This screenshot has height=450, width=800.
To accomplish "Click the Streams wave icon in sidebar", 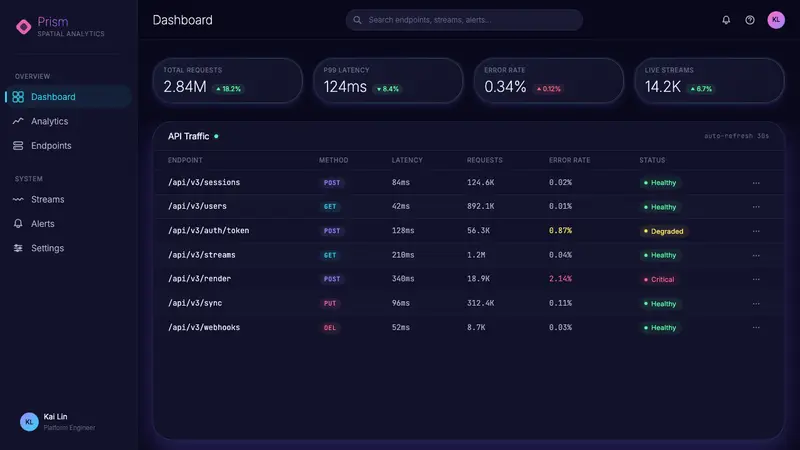I will click(18, 199).
